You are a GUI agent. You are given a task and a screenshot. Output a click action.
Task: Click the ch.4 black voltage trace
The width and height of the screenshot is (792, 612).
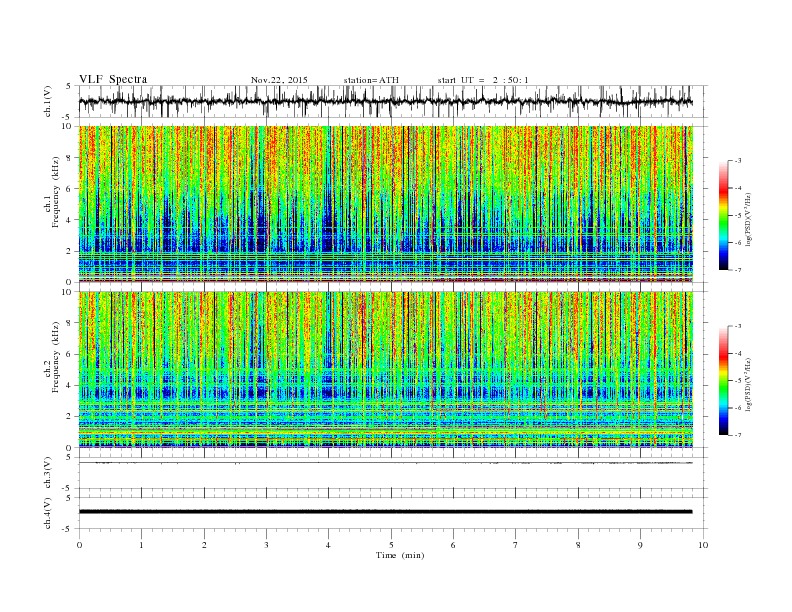tap(385, 512)
